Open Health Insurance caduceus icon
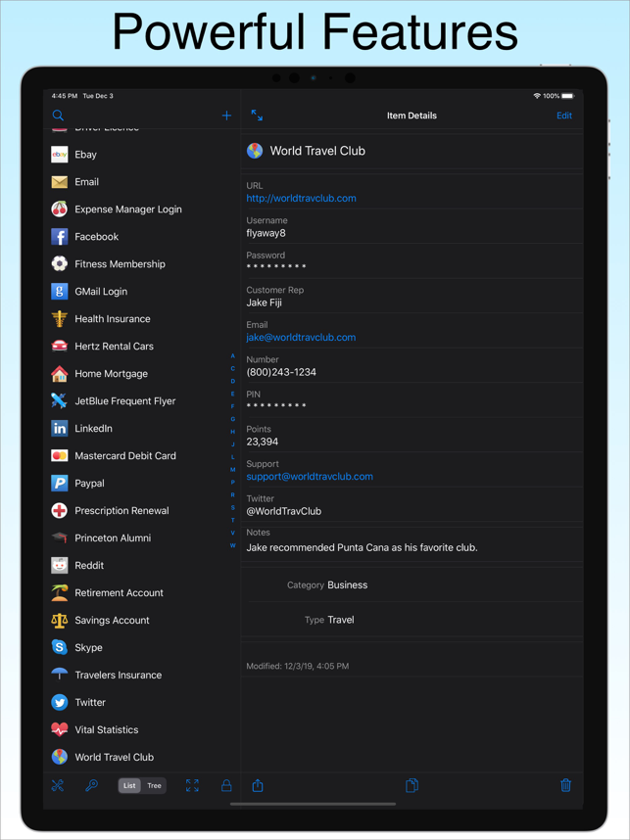The width and height of the screenshot is (630, 840). coord(60,319)
